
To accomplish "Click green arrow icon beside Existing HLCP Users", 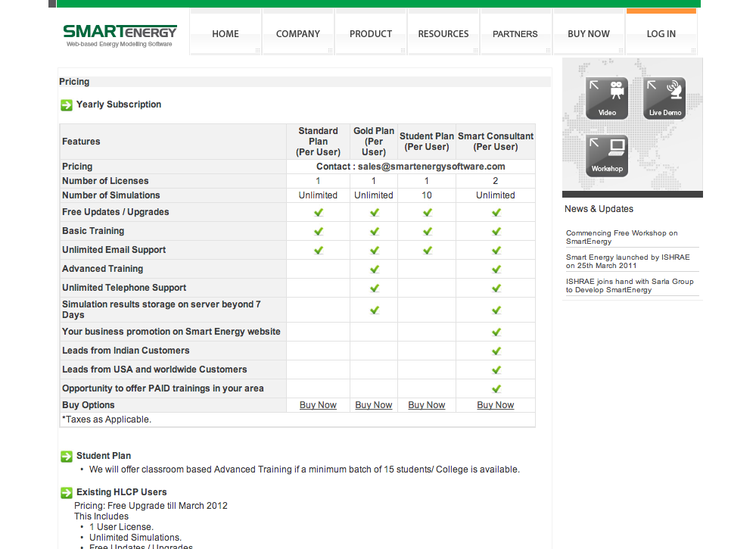I will (67, 492).
